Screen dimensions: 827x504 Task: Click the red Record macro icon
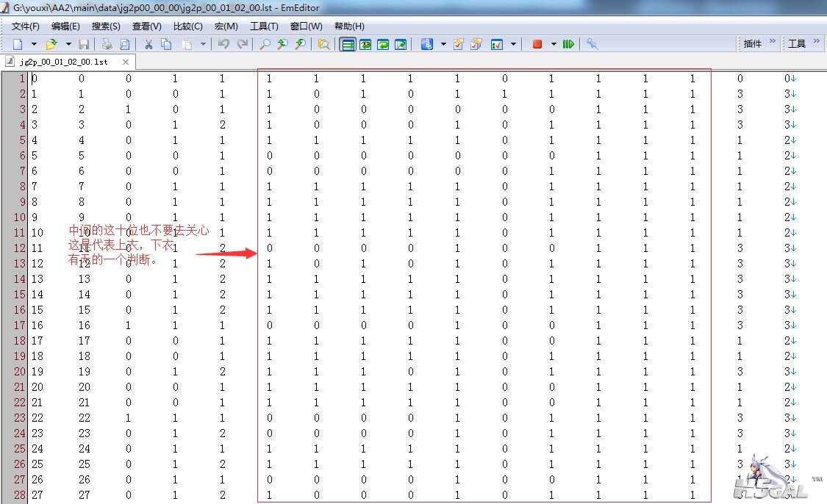point(537,44)
